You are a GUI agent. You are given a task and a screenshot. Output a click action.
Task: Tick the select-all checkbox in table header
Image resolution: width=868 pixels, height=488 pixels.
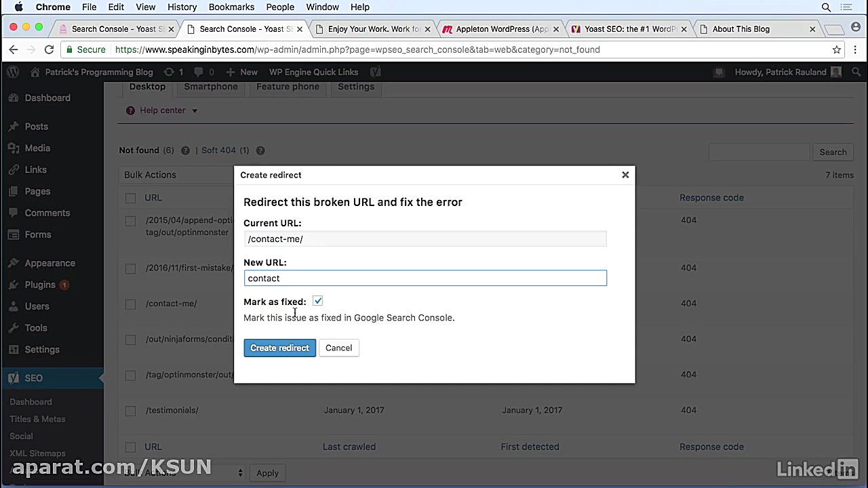130,198
